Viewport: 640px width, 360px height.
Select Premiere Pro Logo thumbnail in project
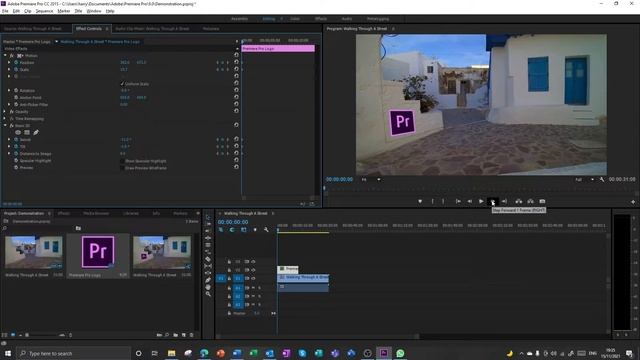(x=98, y=252)
